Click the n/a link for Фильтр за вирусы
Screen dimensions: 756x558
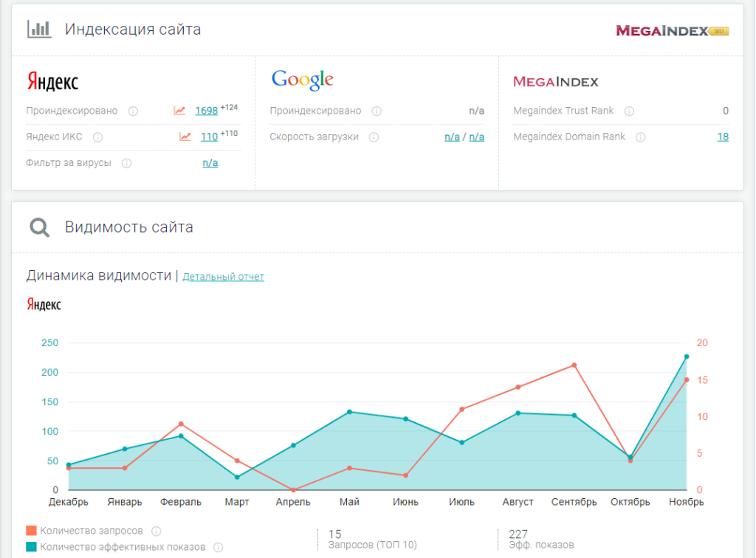pos(210,163)
